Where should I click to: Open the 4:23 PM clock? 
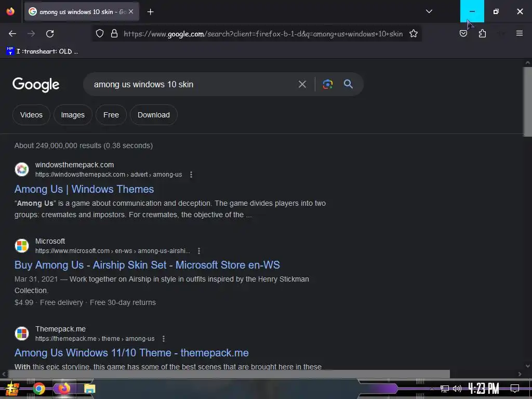pyautogui.click(x=484, y=389)
